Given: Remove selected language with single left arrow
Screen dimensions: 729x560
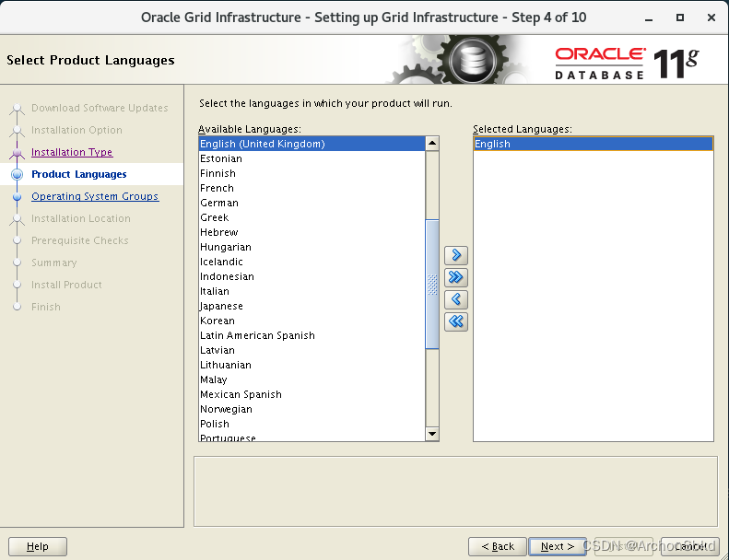Looking at the screenshot, I should [x=455, y=299].
